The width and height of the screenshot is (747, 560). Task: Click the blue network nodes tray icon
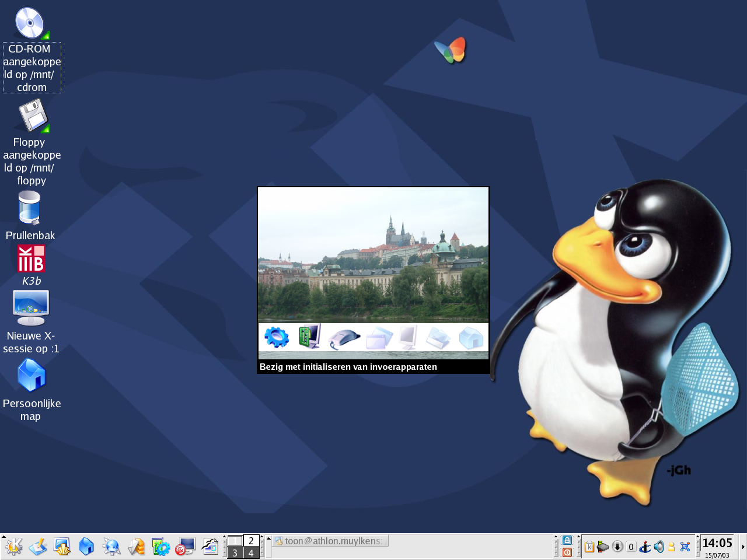685,547
